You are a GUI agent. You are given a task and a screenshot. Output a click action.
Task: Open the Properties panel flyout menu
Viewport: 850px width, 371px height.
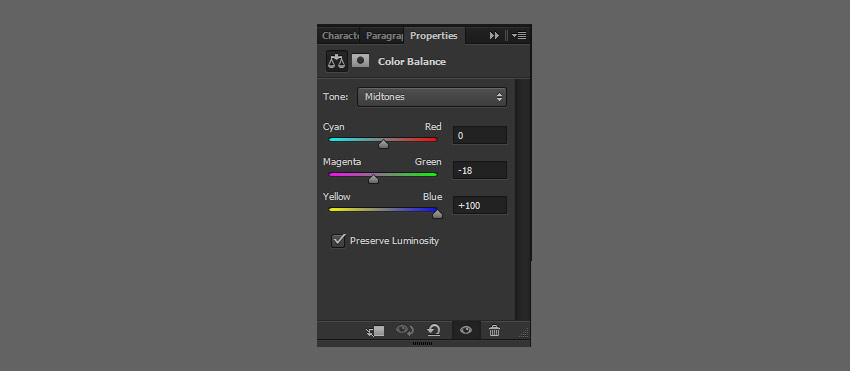pos(519,36)
